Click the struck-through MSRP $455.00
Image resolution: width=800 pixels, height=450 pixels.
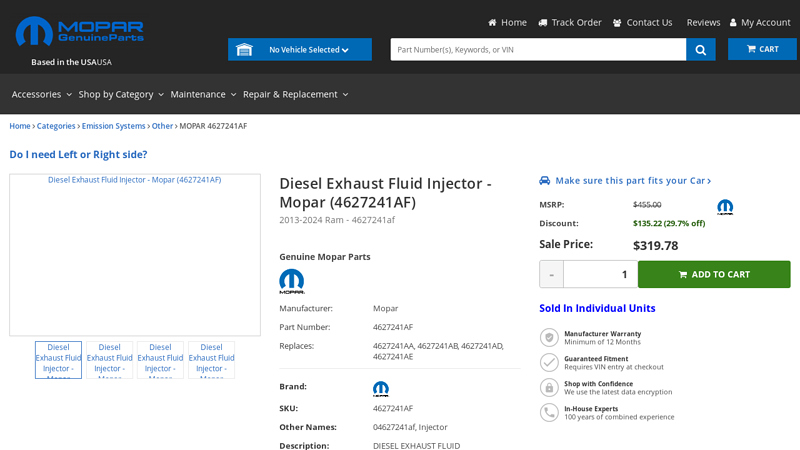(647, 205)
